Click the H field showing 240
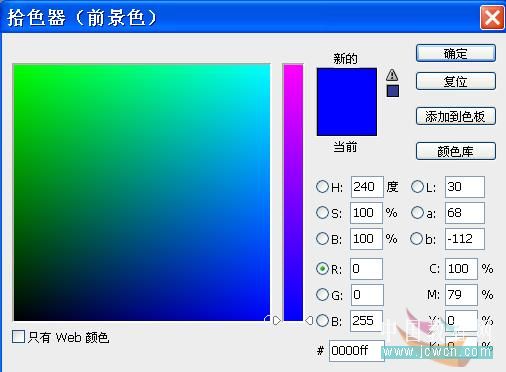The height and width of the screenshot is (372, 506). point(367,187)
